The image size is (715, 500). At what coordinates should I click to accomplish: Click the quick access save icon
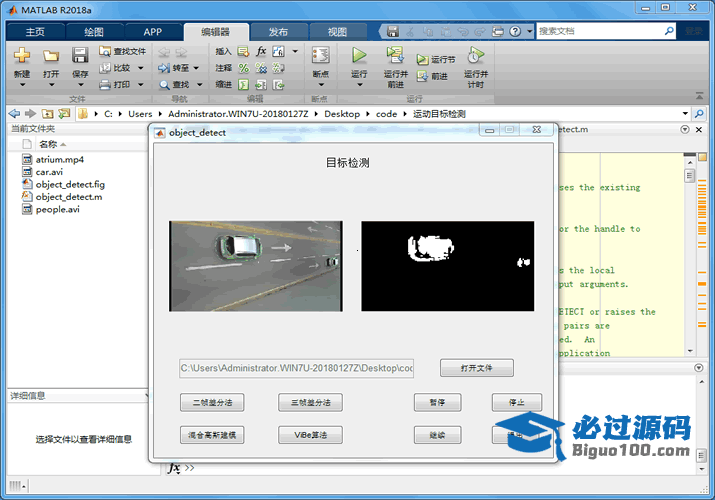pyautogui.click(x=393, y=31)
